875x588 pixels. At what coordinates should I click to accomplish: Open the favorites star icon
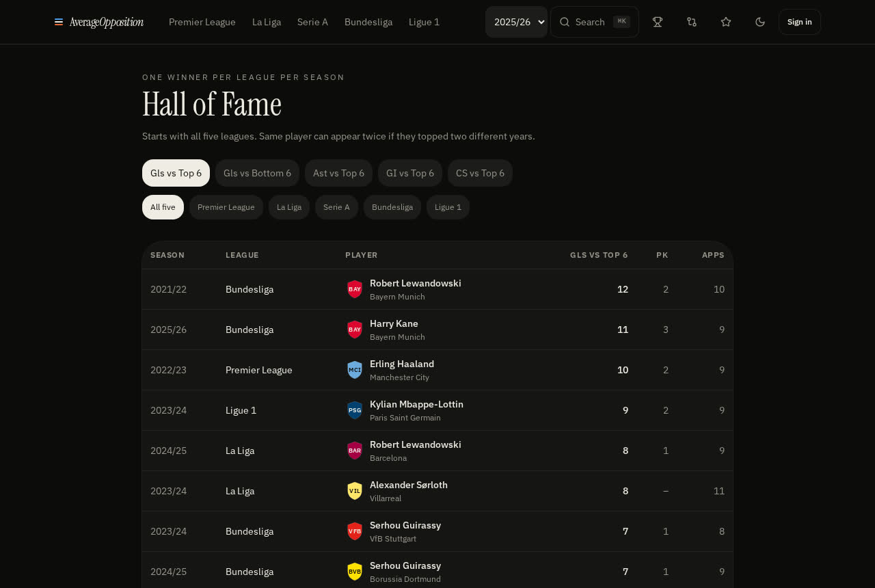726,22
